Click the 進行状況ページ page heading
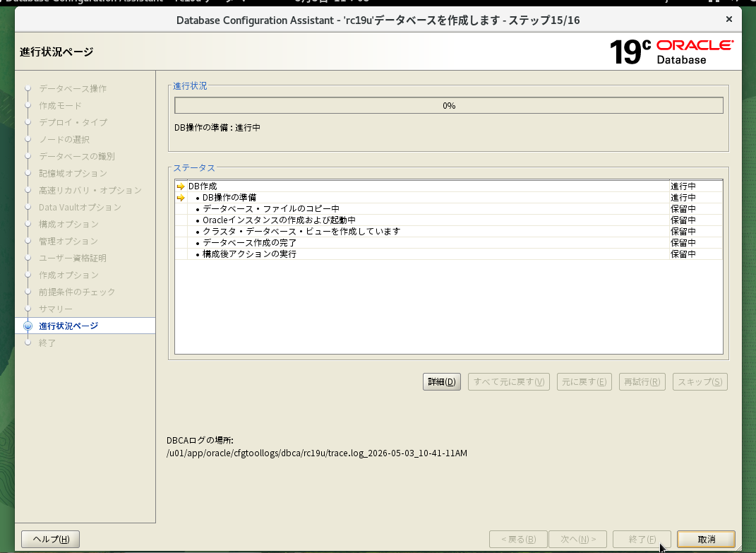The image size is (756, 553). click(56, 52)
